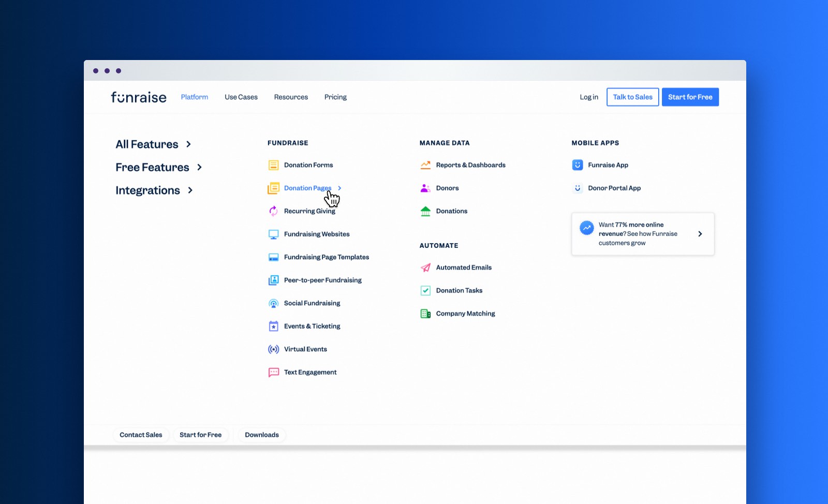Open the Recurring Giving link

pyautogui.click(x=309, y=211)
